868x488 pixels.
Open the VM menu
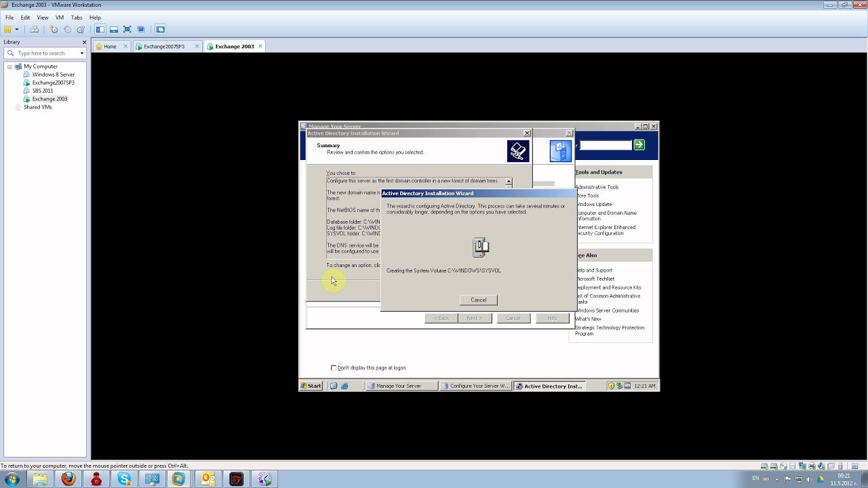60,17
